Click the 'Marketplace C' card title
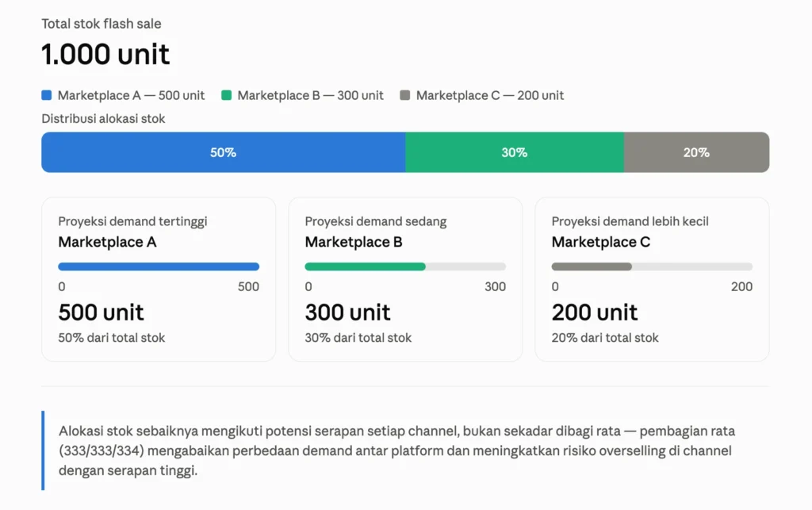The image size is (812, 510). [601, 242]
